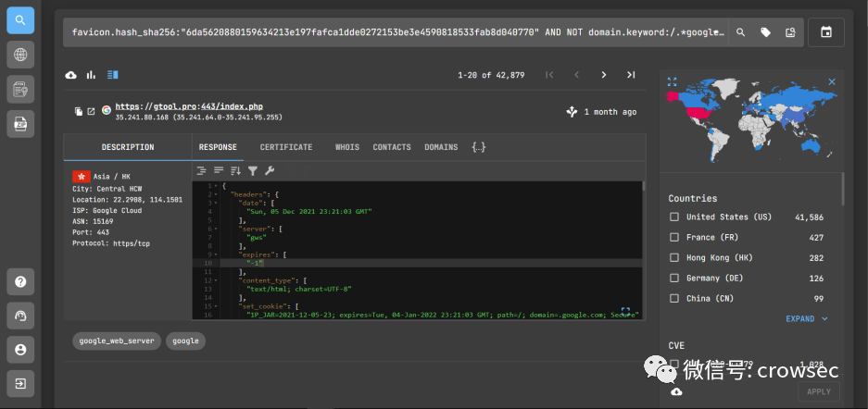The image size is (868, 409).
Task: Switch to the RESPONSE tab
Action: coord(218,147)
